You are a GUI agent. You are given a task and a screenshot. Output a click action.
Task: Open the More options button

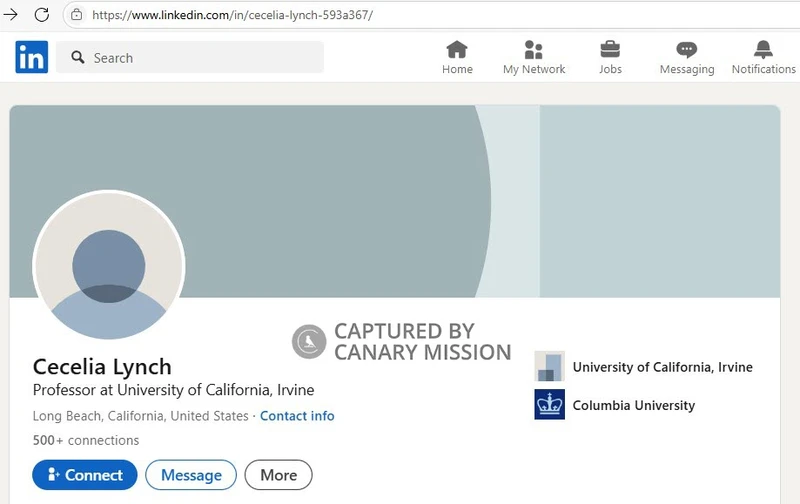tap(279, 475)
